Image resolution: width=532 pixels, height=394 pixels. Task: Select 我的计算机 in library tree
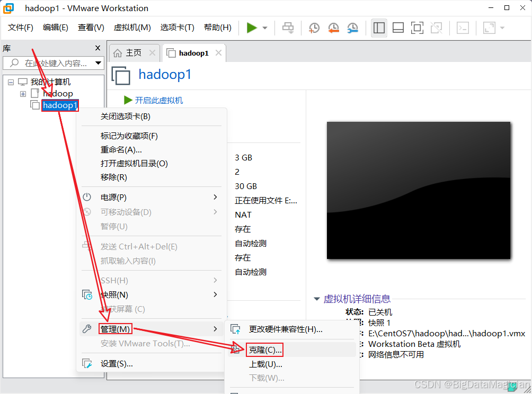click(50, 82)
